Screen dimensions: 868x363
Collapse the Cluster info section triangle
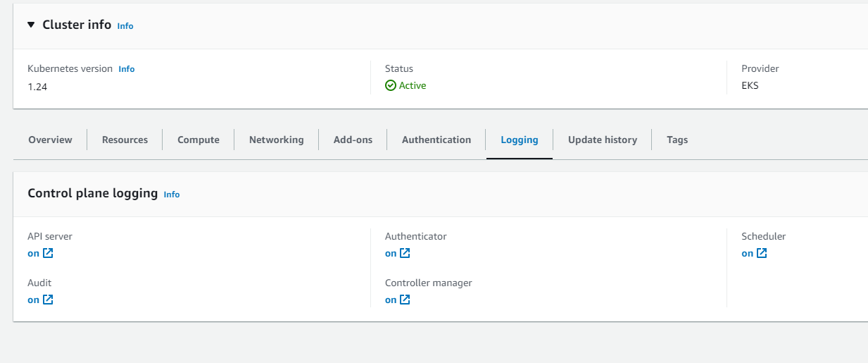[x=31, y=25]
